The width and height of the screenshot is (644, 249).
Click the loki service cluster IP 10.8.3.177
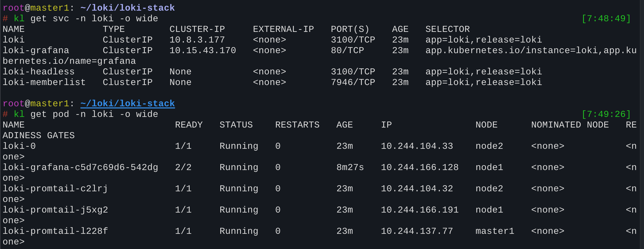pyautogui.click(x=197, y=40)
